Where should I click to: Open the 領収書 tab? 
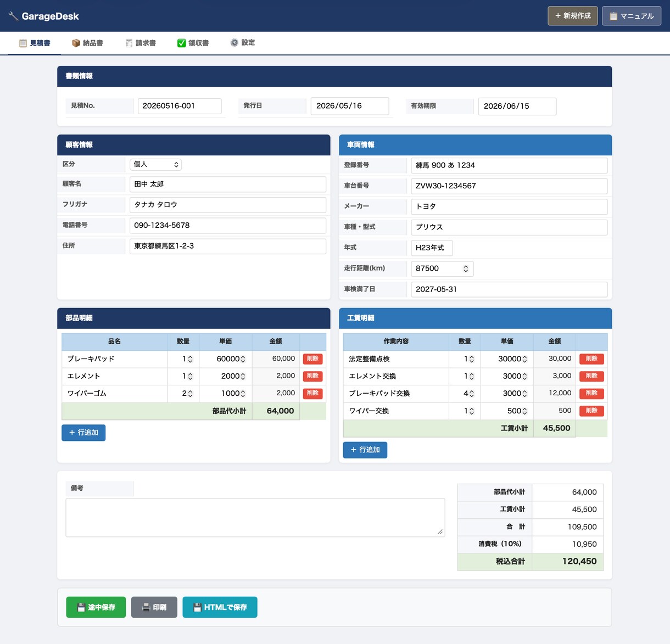[193, 43]
